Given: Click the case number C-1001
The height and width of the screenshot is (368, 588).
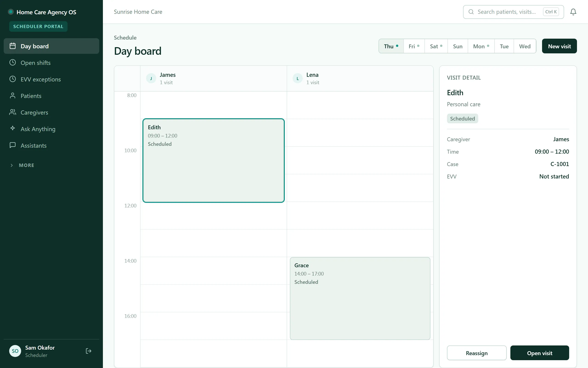Looking at the screenshot, I should click(560, 164).
